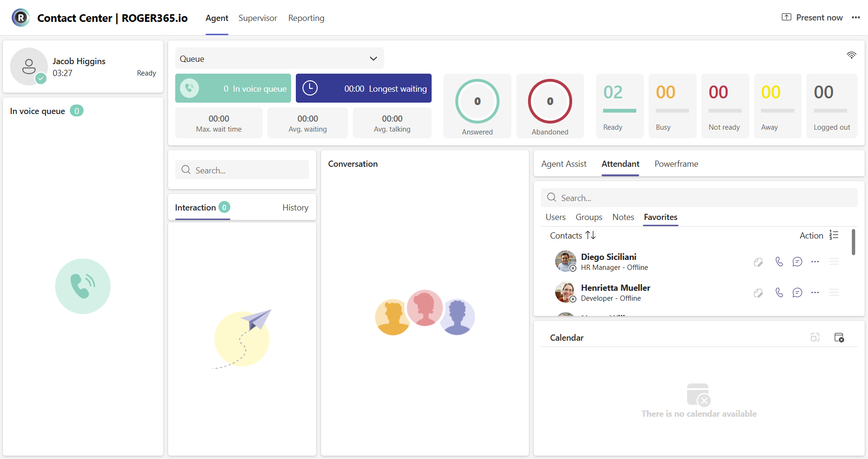Show the History list
Viewport: 868px width, 459px height.
click(x=295, y=208)
